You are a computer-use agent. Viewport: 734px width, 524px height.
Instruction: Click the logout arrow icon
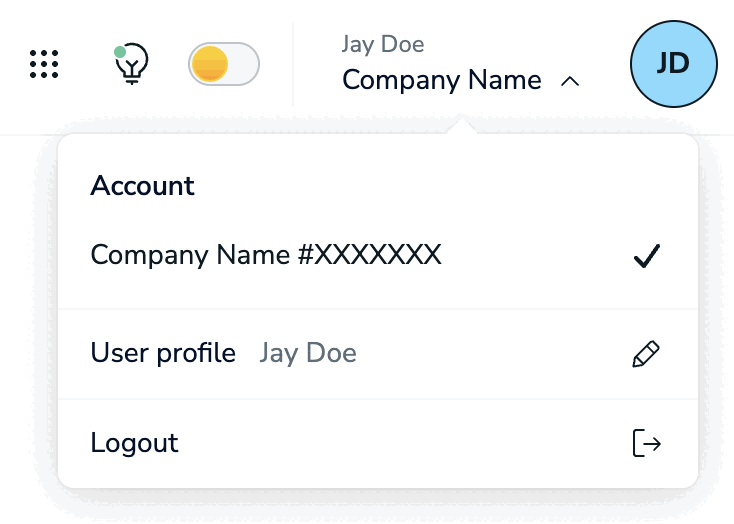tap(646, 443)
